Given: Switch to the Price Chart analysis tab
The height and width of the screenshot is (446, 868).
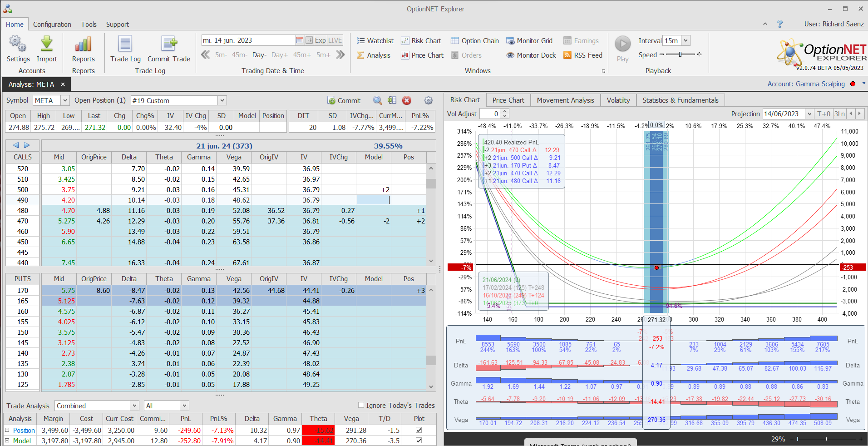Looking at the screenshot, I should pos(508,100).
